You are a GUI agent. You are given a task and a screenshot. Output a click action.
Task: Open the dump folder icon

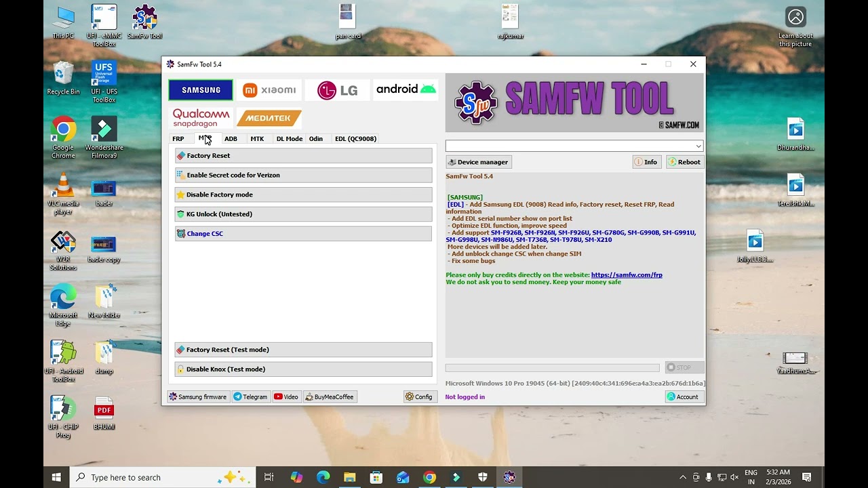tap(104, 357)
